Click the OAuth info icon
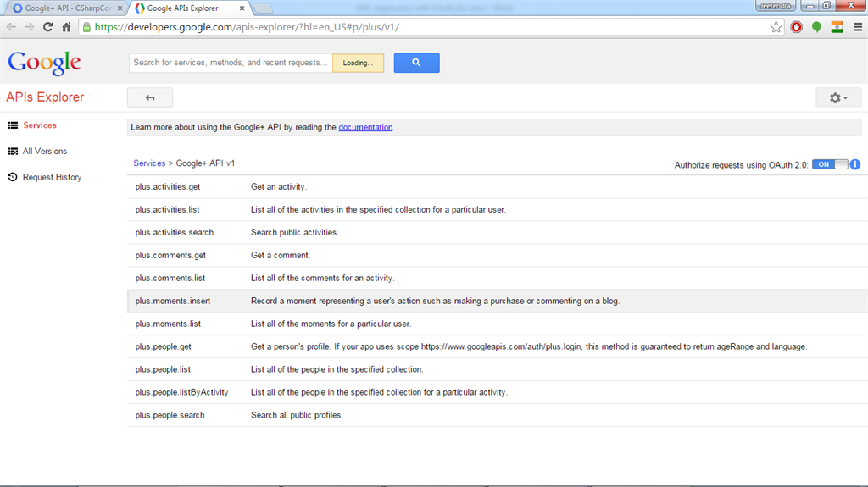 click(855, 164)
